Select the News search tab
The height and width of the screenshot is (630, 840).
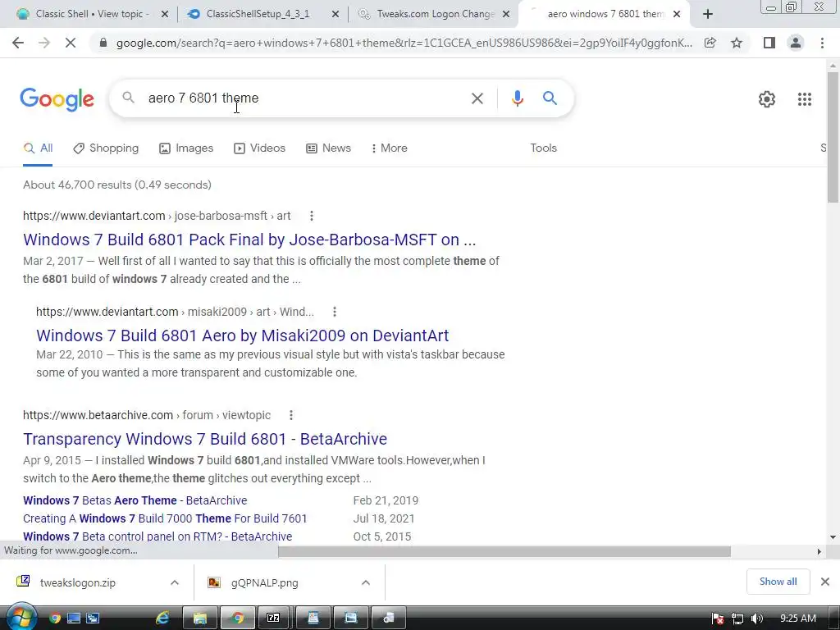(328, 148)
